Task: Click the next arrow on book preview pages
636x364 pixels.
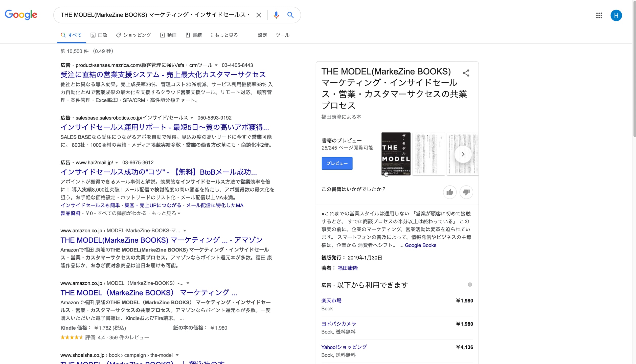Action: (463, 154)
